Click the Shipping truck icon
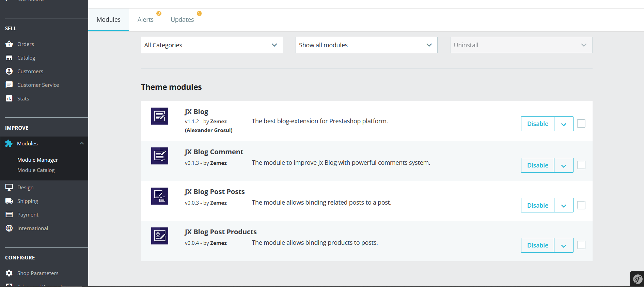The width and height of the screenshot is (644, 287). pyautogui.click(x=9, y=201)
